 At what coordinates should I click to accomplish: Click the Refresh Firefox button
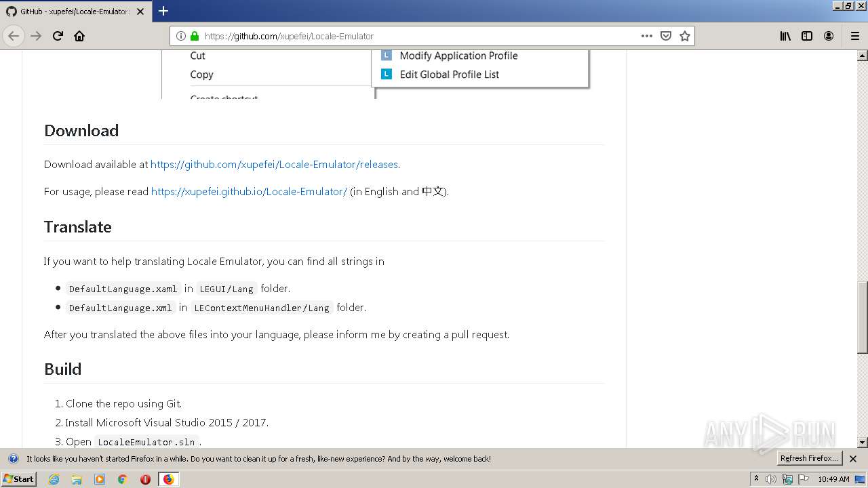click(x=809, y=458)
